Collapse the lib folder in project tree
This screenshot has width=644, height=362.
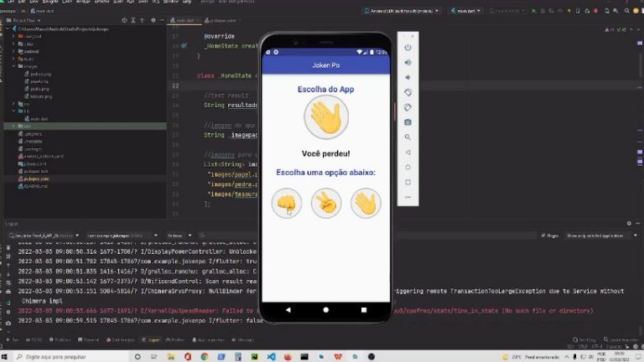pyautogui.click(x=14, y=111)
